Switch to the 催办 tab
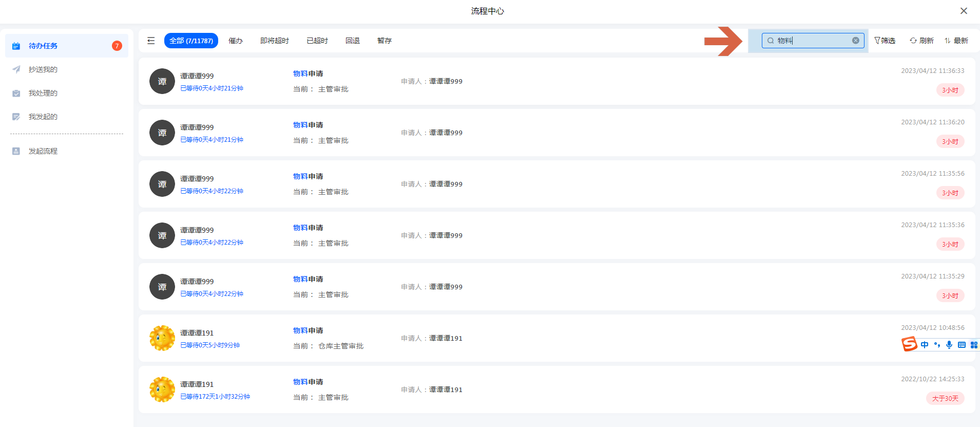 click(x=236, y=41)
